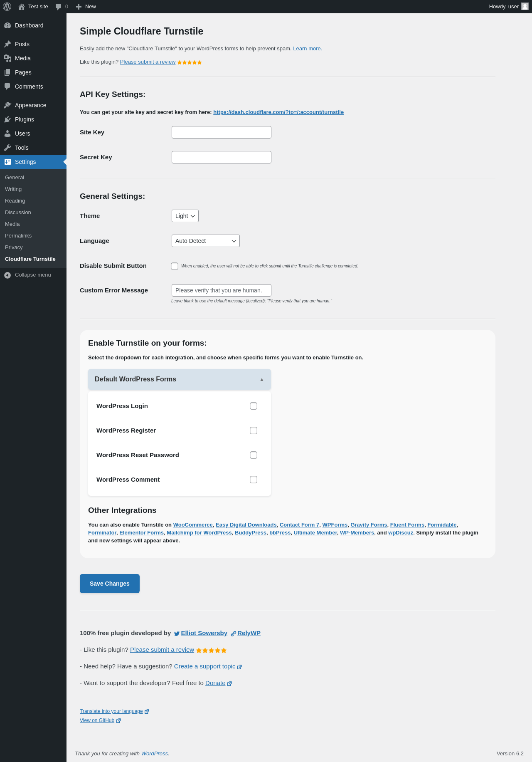Click the five stars near the page title
532x762 pixels.
coord(190,62)
